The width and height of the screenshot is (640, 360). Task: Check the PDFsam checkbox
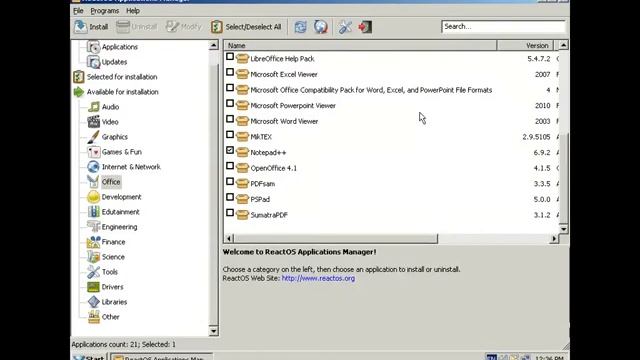pyautogui.click(x=230, y=182)
